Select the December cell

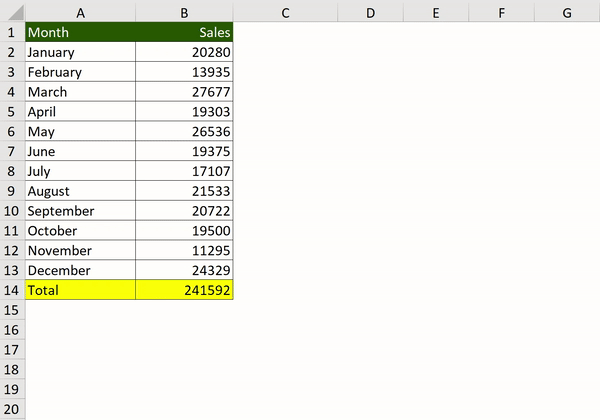pyautogui.click(x=80, y=270)
